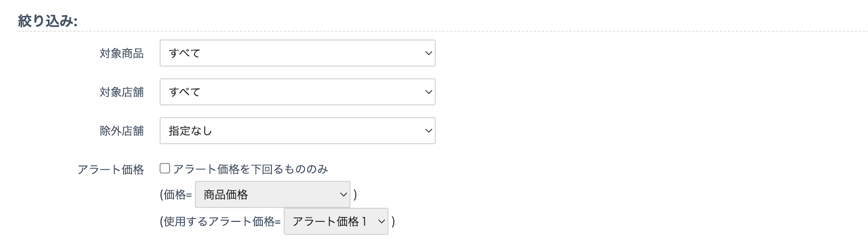The image size is (868, 251).
Task: Click the 除外店舗 field label
Action: click(x=121, y=131)
